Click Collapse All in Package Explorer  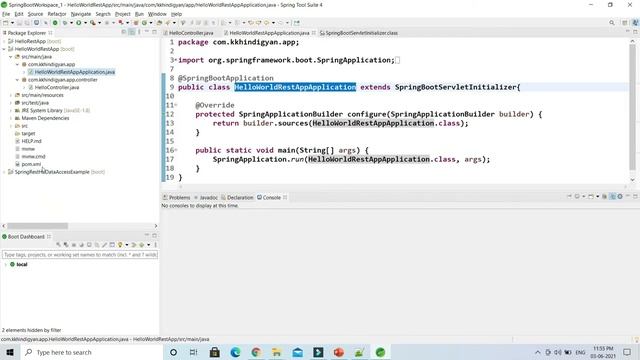pos(124,32)
